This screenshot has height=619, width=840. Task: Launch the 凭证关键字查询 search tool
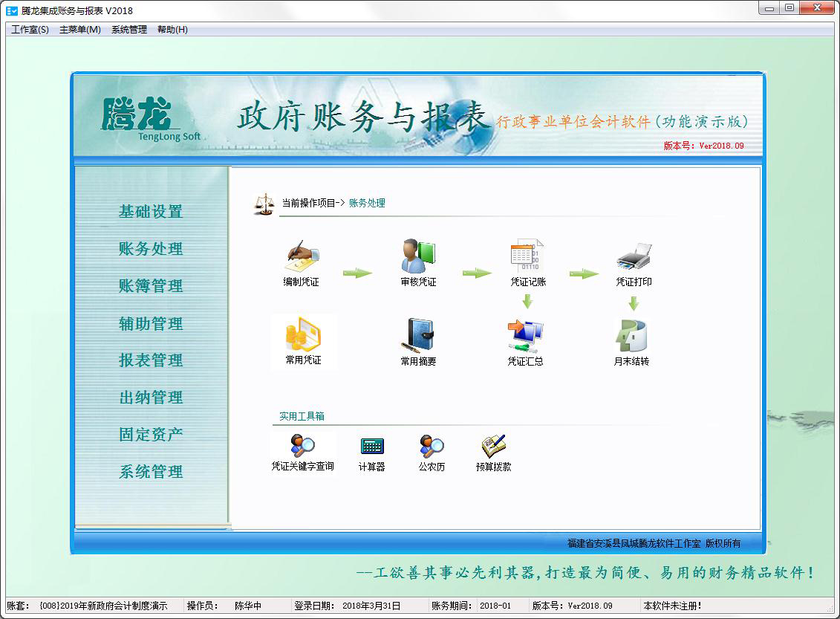pos(303,445)
